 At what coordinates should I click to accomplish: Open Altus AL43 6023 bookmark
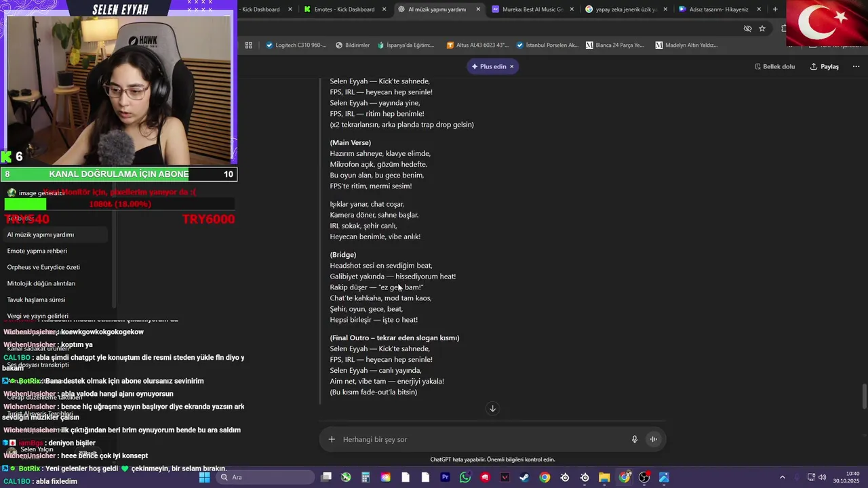coord(477,45)
